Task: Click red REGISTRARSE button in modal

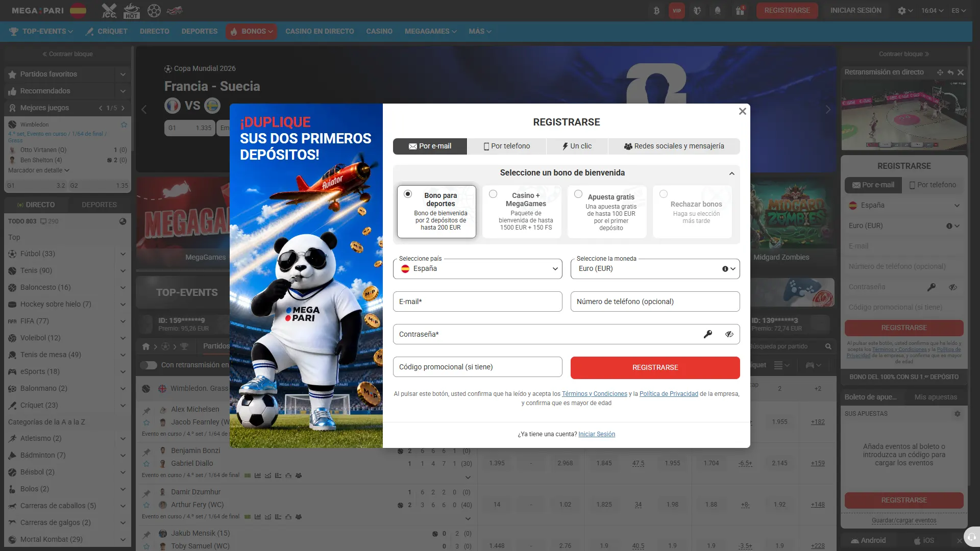Action: (x=655, y=368)
